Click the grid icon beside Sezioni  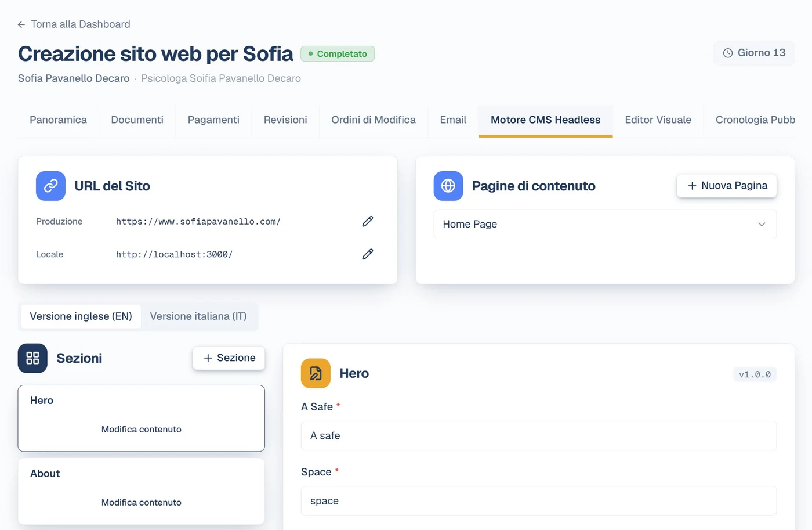tap(32, 358)
